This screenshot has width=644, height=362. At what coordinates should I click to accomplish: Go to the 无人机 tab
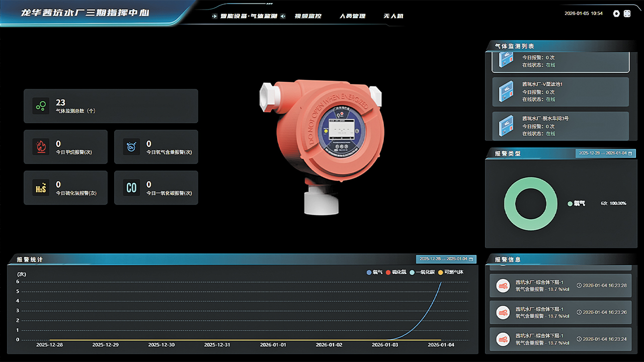(393, 16)
